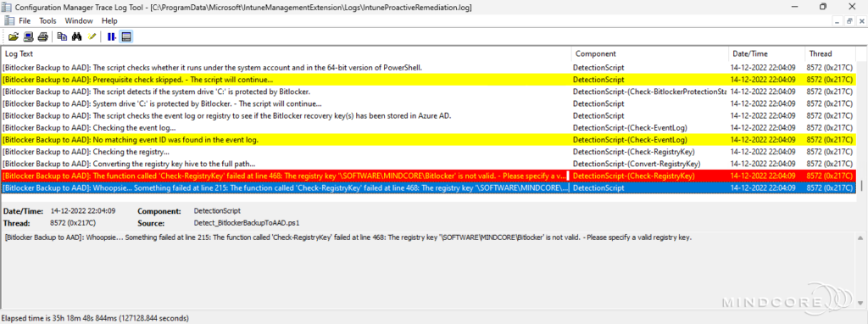The width and height of the screenshot is (868, 324).
Task: Click the MDI document icon beside File
Action: click(x=8, y=20)
